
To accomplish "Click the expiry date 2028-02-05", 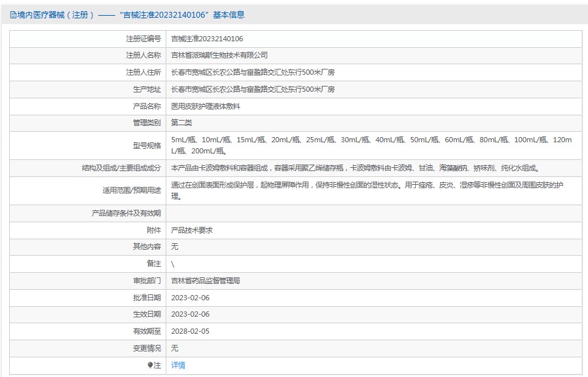I will click(x=190, y=331).
